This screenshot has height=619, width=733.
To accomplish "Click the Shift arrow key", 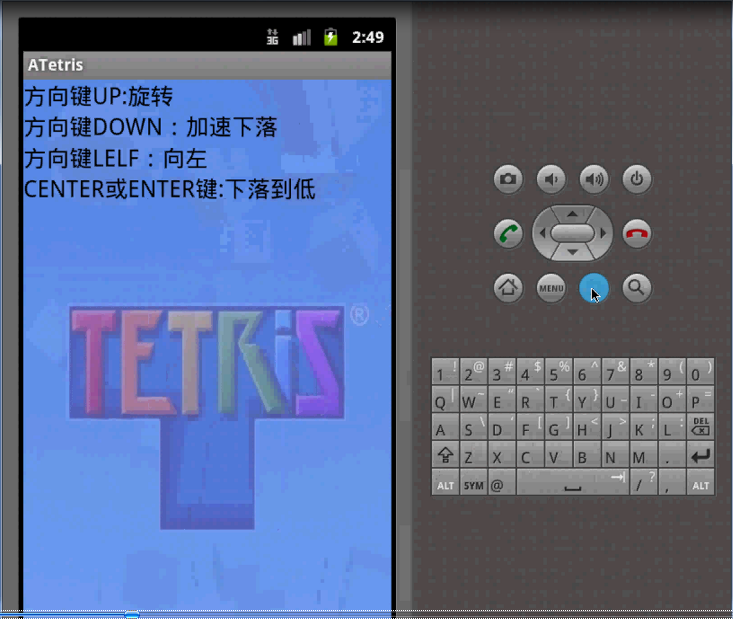I will point(445,454).
